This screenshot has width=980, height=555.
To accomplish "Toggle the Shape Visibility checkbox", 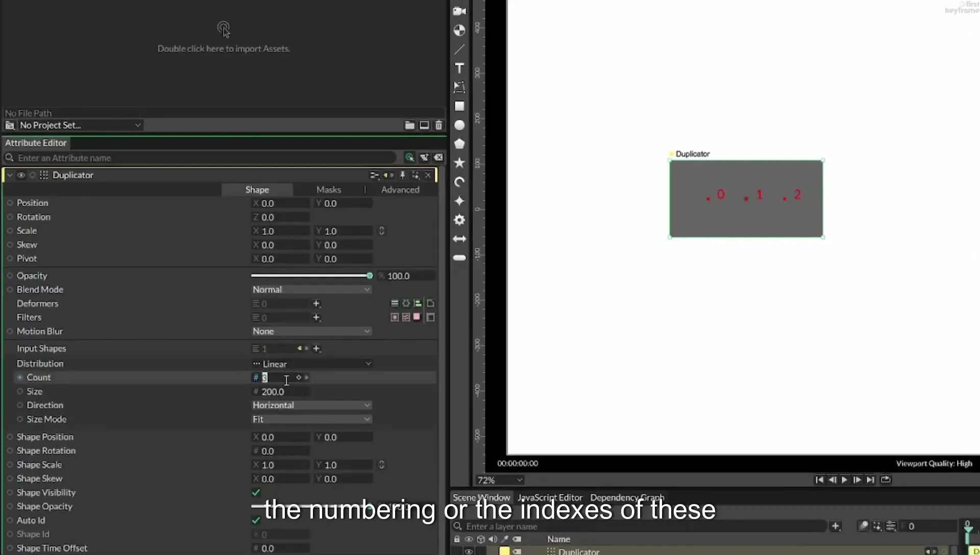I will tap(256, 492).
